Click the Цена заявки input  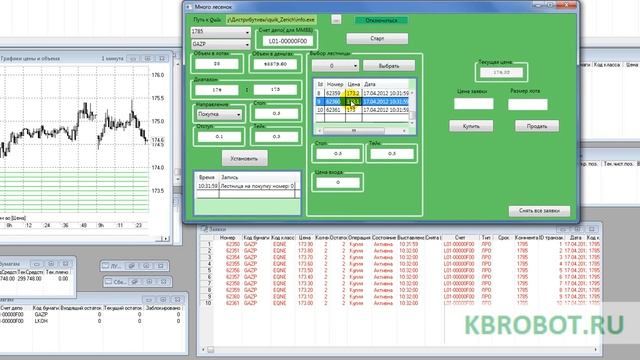click(x=473, y=104)
